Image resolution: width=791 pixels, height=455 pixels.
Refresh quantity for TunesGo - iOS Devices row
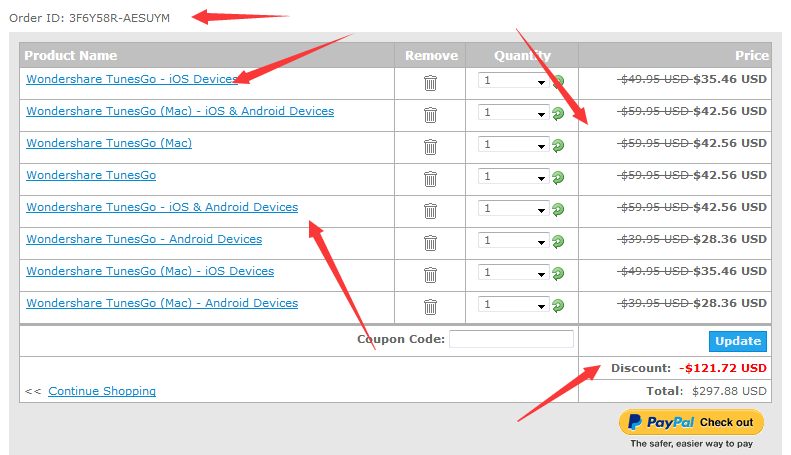[558, 82]
